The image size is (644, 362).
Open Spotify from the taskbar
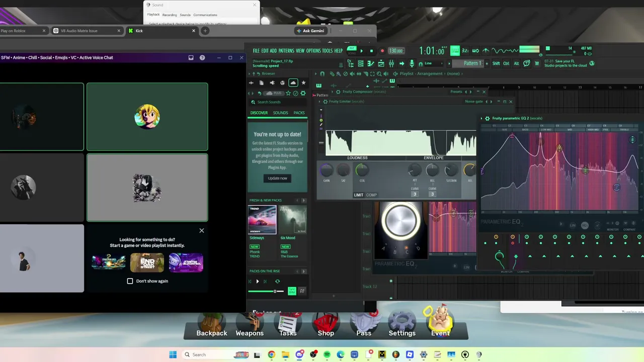click(x=327, y=355)
